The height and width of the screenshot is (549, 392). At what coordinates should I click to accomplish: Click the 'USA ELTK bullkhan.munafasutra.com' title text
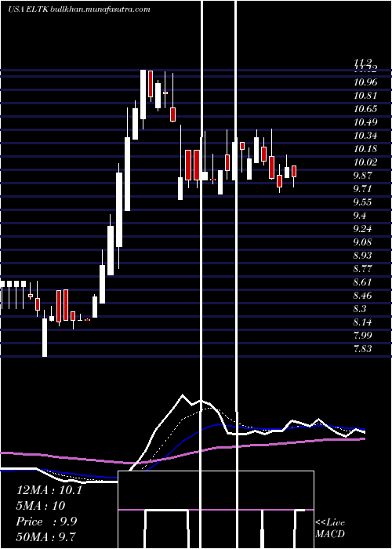pyautogui.click(x=79, y=9)
